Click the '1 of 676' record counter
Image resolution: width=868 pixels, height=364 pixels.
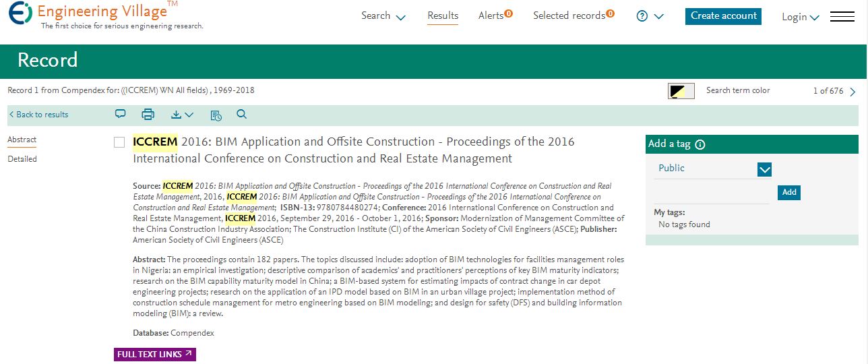coord(828,91)
